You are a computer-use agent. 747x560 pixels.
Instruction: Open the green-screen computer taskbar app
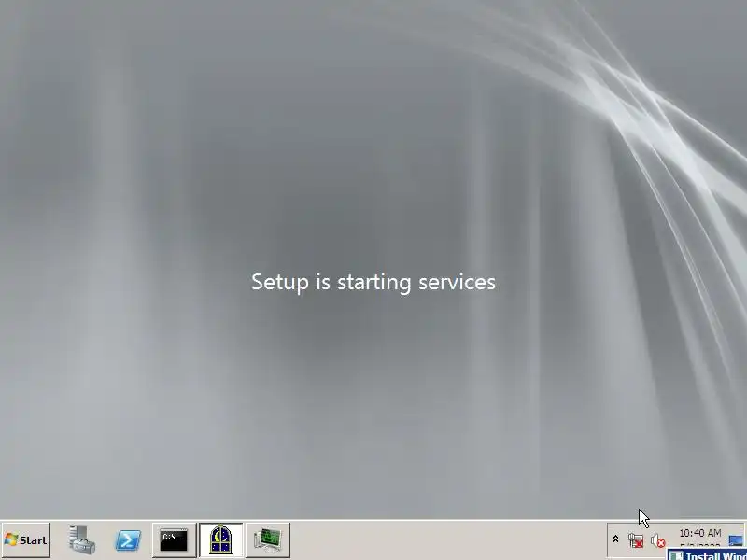tap(268, 540)
